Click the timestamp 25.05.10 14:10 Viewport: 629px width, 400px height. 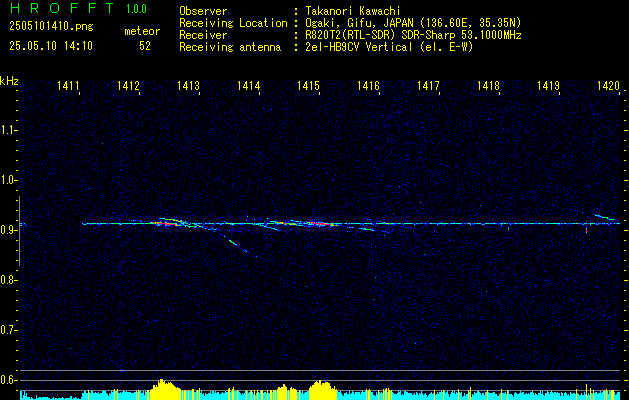click(x=51, y=46)
